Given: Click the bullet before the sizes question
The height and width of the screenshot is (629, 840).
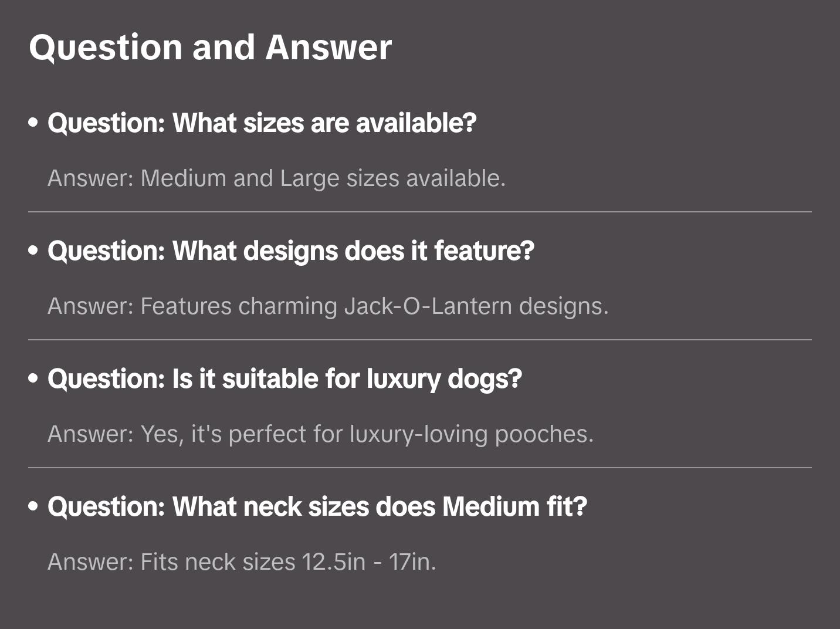Looking at the screenshot, I should pos(33,123).
